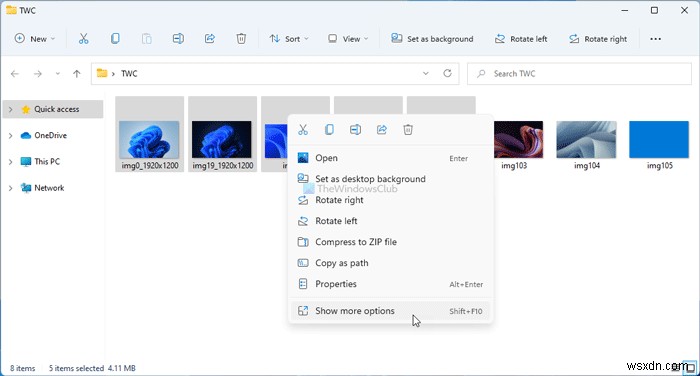The width and height of the screenshot is (700, 376).
Task: Click the This PC monitor icon in the sidebar
Action: pos(26,162)
